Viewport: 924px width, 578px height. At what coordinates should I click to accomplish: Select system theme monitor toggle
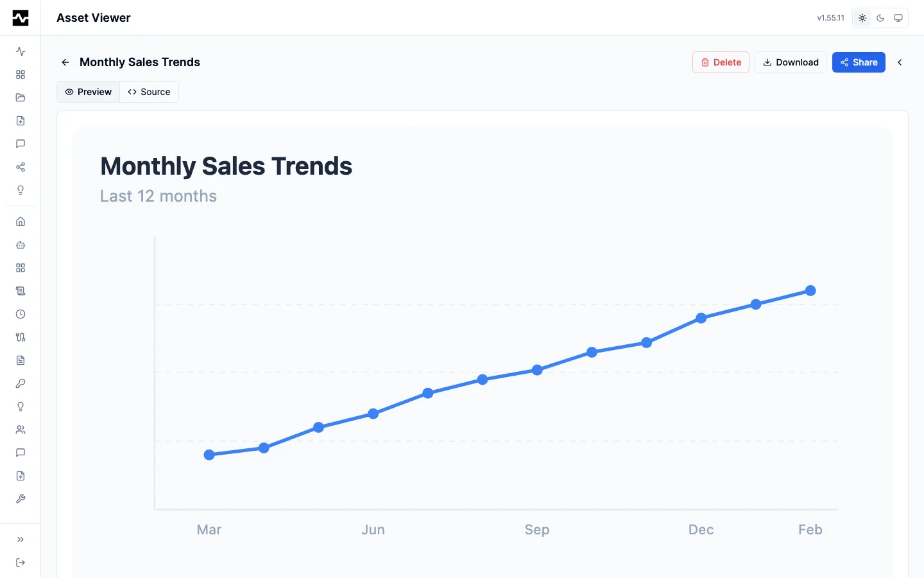(898, 18)
